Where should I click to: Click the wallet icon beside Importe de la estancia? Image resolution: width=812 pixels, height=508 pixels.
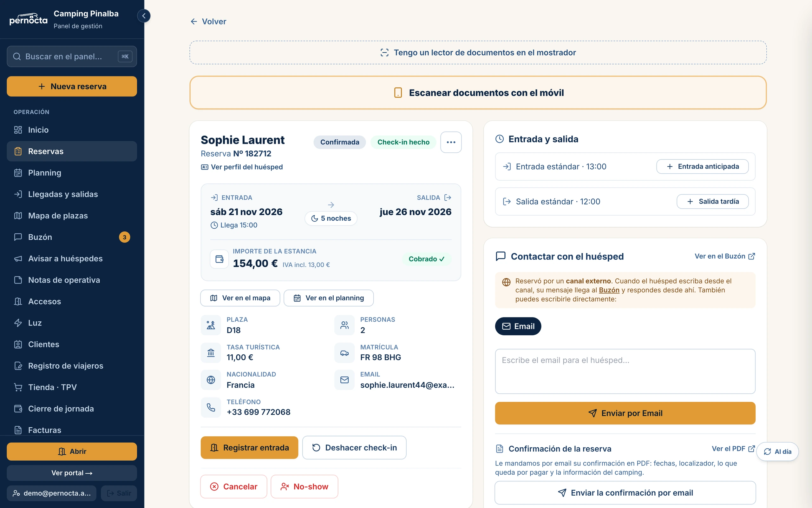coord(219,259)
